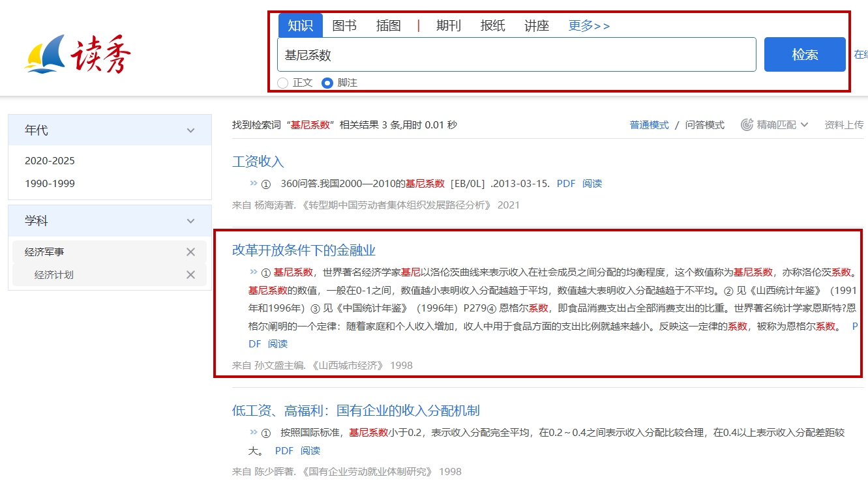The height and width of the screenshot is (494, 868).
Task: Select the 正文 radio button
Action: 283,83
